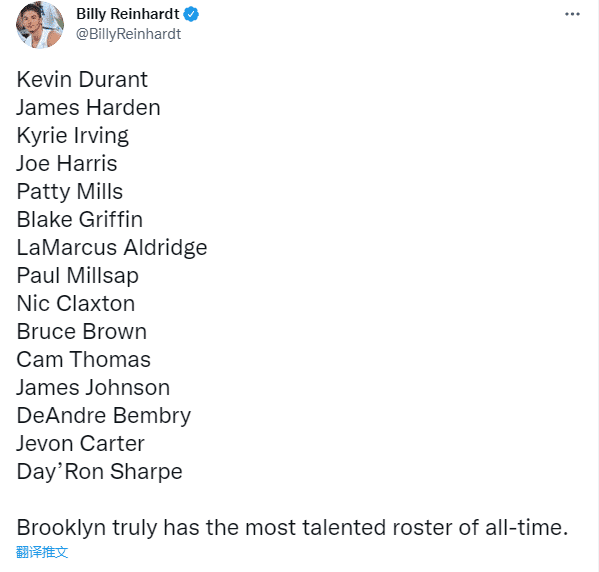
Task: Click the blue verified badge
Action: coord(191,14)
